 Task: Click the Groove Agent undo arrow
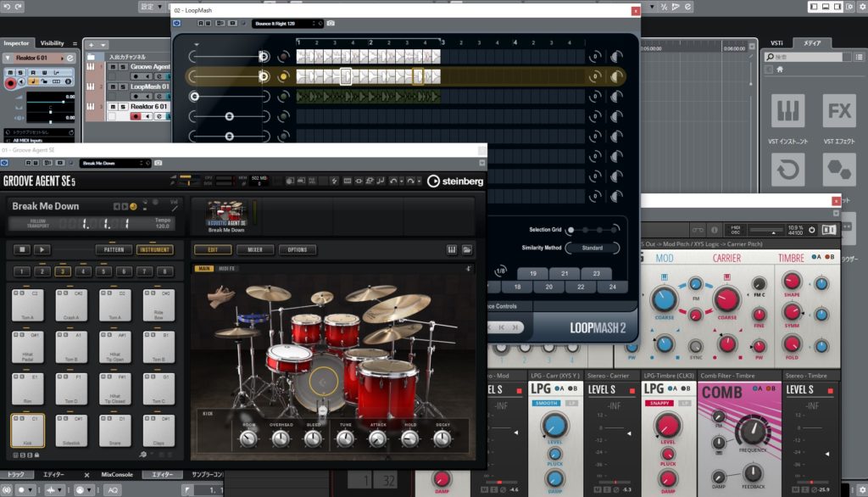coord(393,181)
